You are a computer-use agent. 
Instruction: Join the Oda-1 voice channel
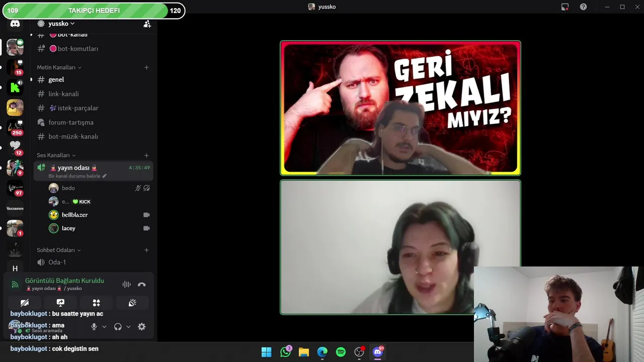click(x=94, y=262)
